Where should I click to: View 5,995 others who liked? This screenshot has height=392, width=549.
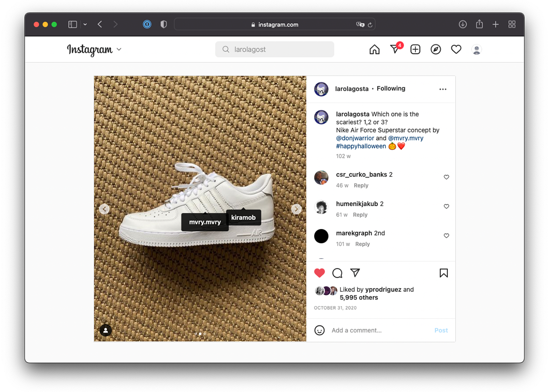[359, 297]
